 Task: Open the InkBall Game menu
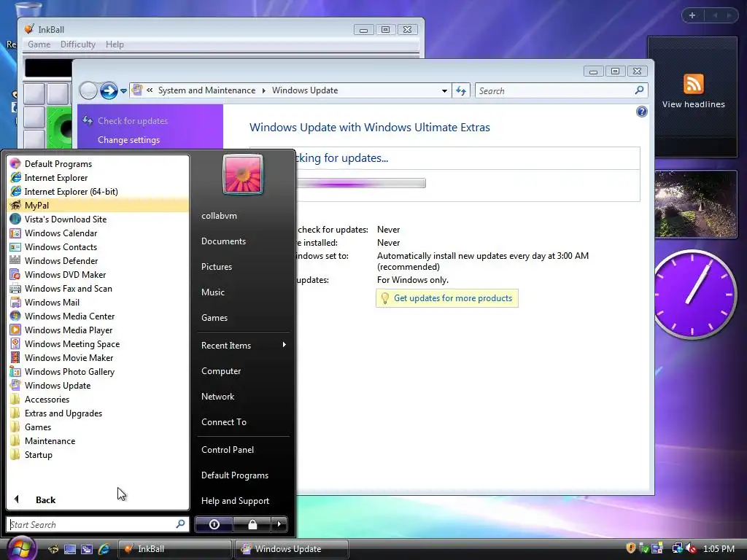coord(39,44)
